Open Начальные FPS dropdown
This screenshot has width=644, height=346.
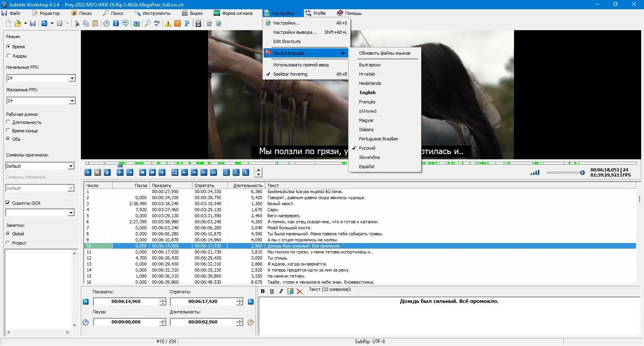[x=72, y=78]
